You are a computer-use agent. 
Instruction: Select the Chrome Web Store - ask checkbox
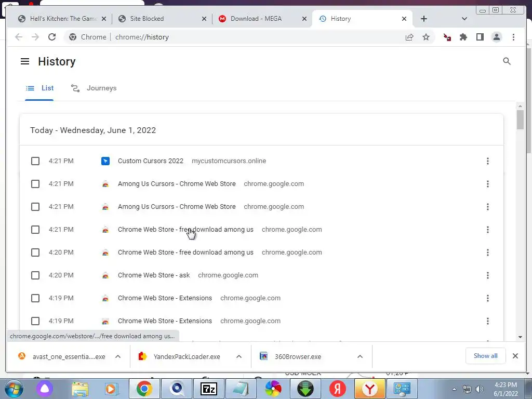pos(35,275)
